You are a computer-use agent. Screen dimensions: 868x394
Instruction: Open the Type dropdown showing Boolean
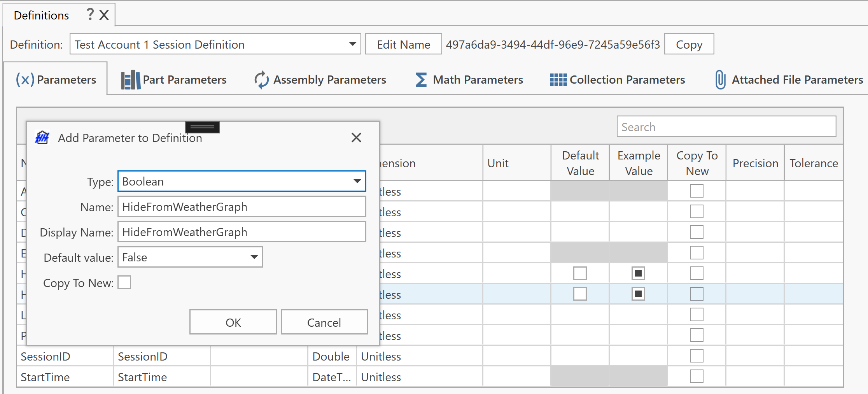[x=241, y=181]
